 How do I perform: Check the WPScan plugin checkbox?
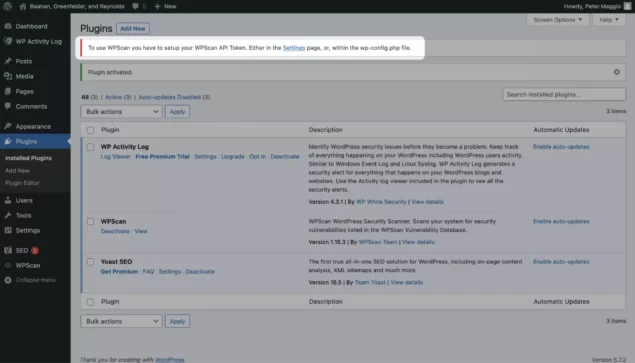pos(90,222)
